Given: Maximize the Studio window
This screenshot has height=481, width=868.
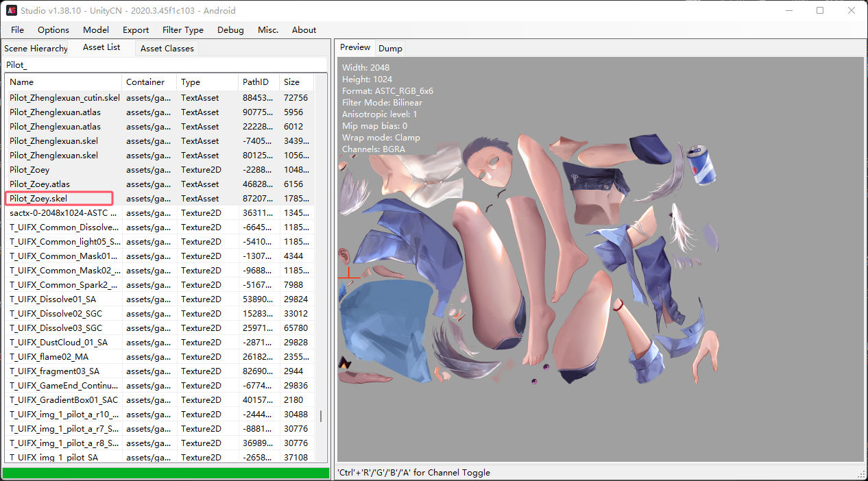Looking at the screenshot, I should tap(820, 10).
